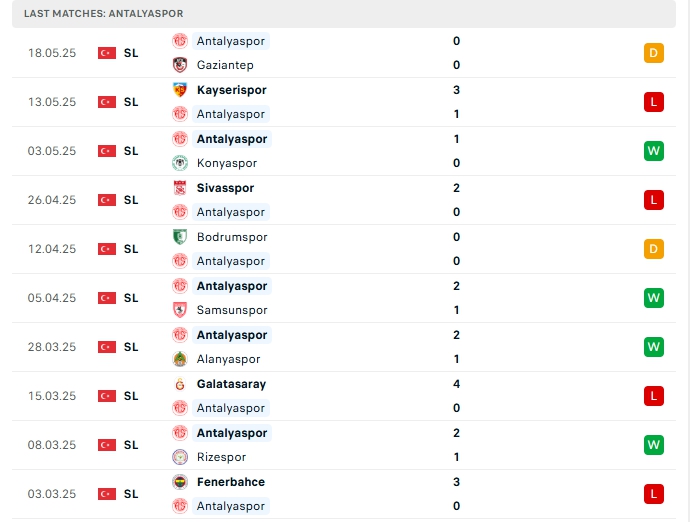Open the Fenerbahce team link
Viewport: 690px width, 522px height.
(231, 482)
